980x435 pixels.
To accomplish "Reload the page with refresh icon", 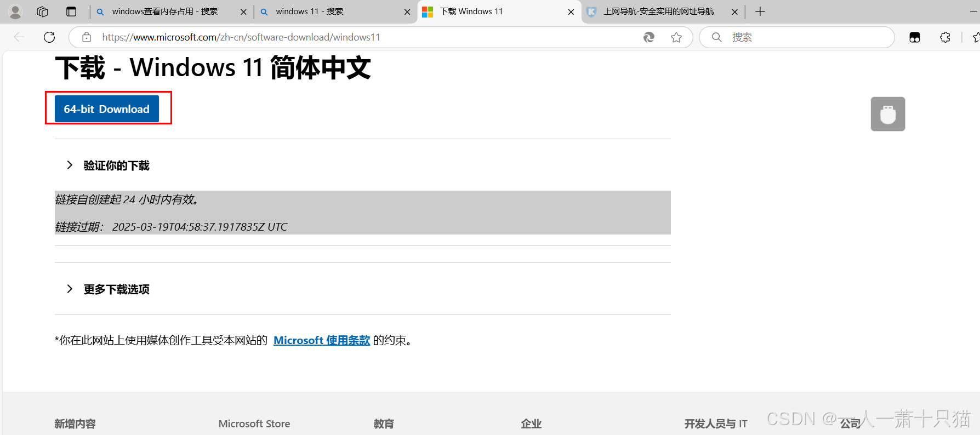I will click(x=49, y=37).
